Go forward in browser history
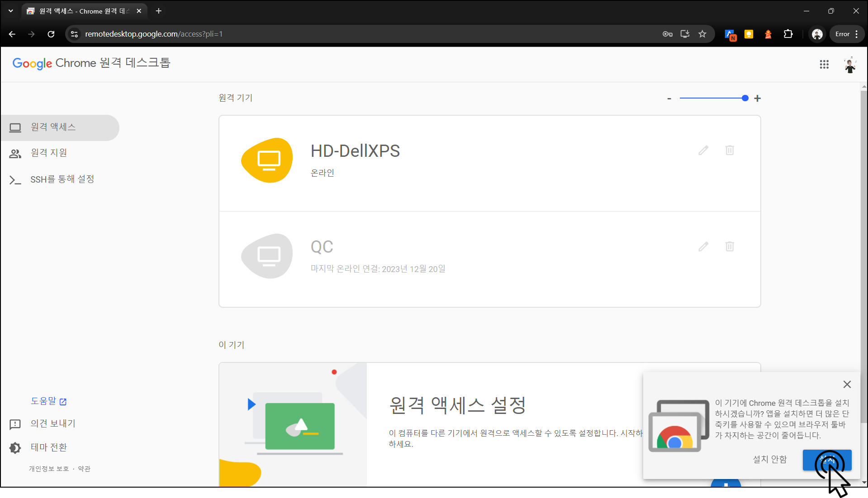The image size is (868, 498). [31, 34]
